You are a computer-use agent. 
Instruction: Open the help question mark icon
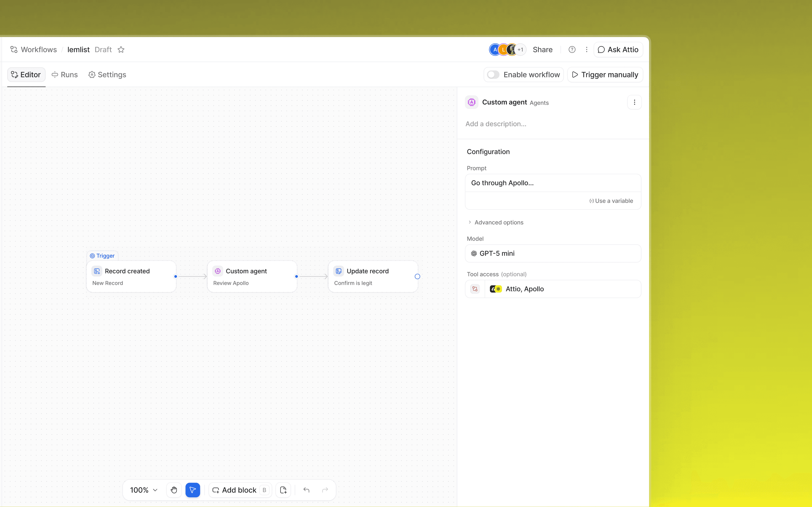pyautogui.click(x=572, y=50)
